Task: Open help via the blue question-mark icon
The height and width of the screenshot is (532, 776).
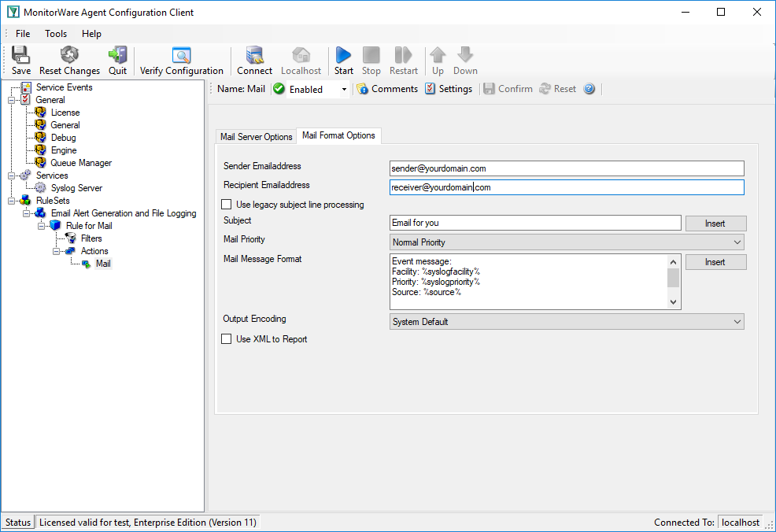Action: click(589, 89)
